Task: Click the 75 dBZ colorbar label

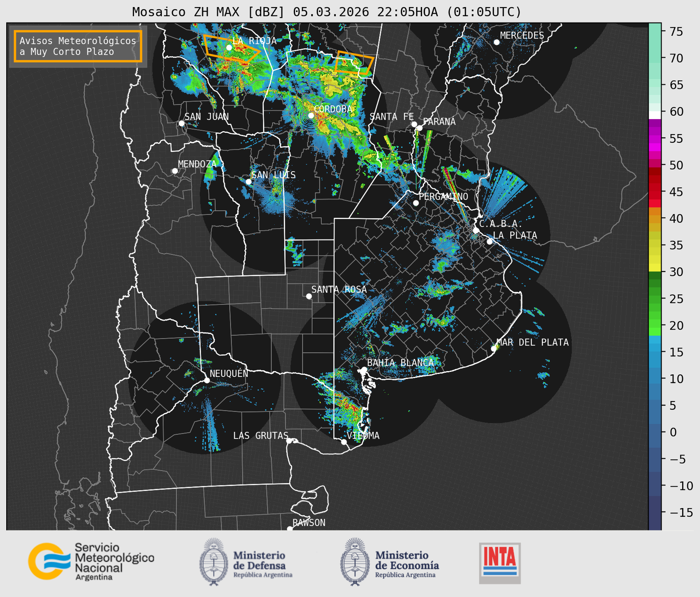Action: (x=676, y=32)
